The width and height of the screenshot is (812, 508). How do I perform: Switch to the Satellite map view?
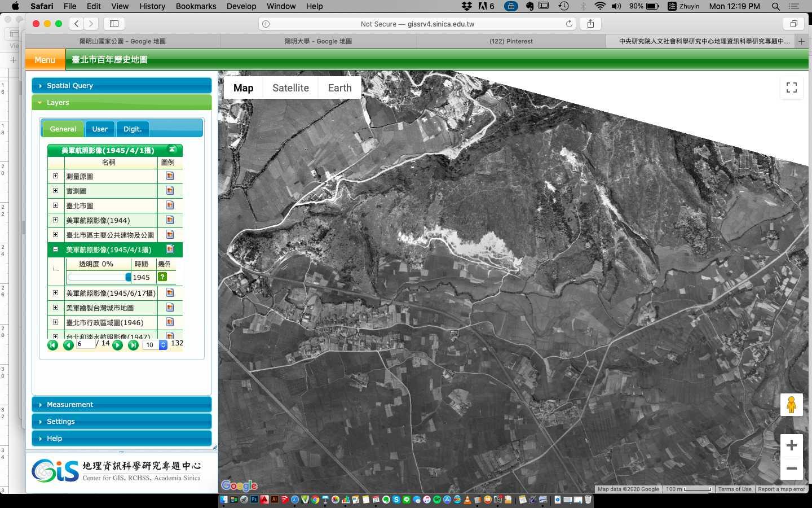point(290,88)
